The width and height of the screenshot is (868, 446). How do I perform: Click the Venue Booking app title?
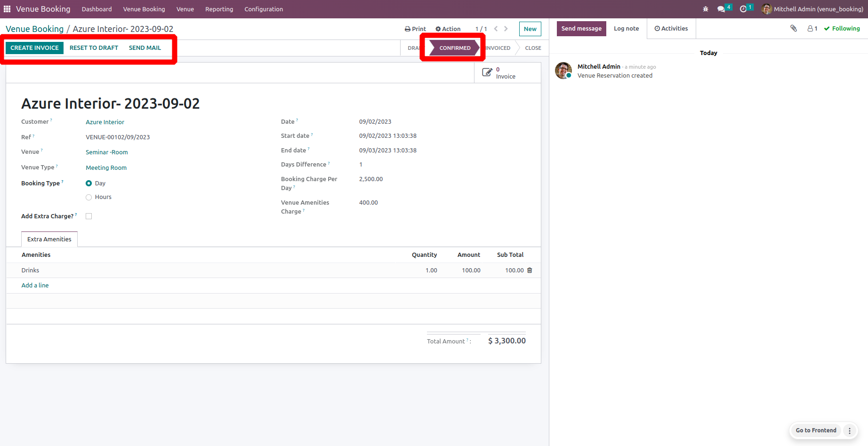(x=43, y=9)
